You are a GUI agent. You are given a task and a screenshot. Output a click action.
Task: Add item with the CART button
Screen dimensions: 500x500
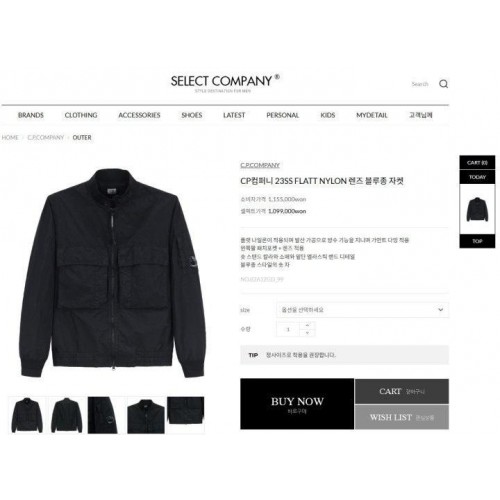(402, 391)
